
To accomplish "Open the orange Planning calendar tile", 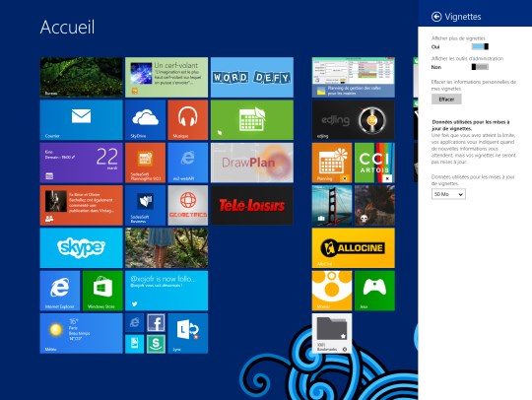I will (332, 163).
